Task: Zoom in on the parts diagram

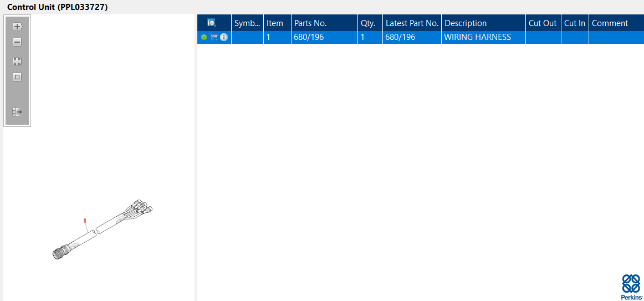Action: coord(17,27)
